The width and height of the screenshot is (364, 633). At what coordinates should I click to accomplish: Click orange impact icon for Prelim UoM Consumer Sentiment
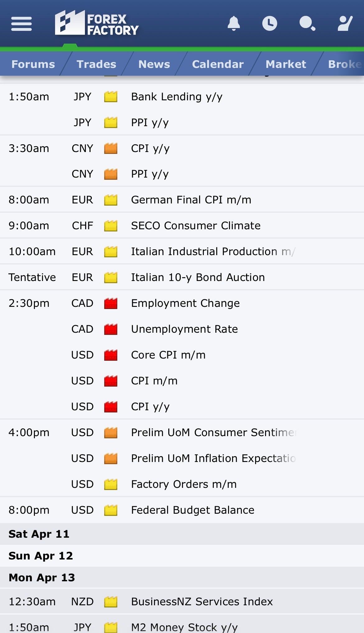click(x=111, y=433)
